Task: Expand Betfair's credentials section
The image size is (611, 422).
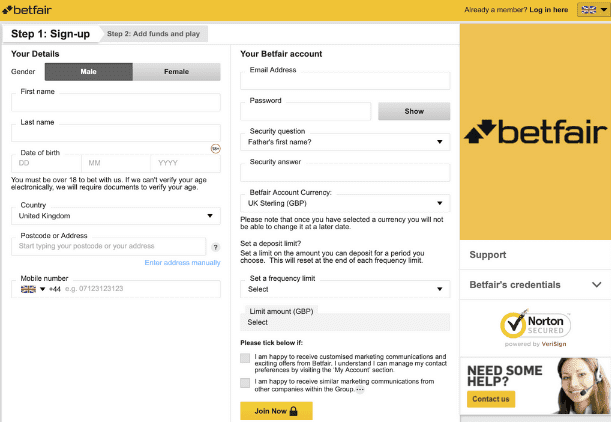Action: (x=535, y=285)
